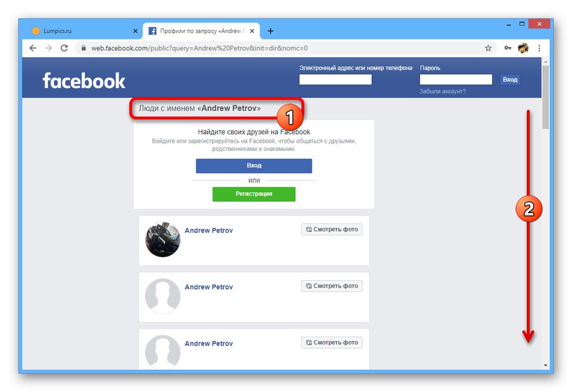
Task: Go back using browser back arrow
Action: pos(33,48)
